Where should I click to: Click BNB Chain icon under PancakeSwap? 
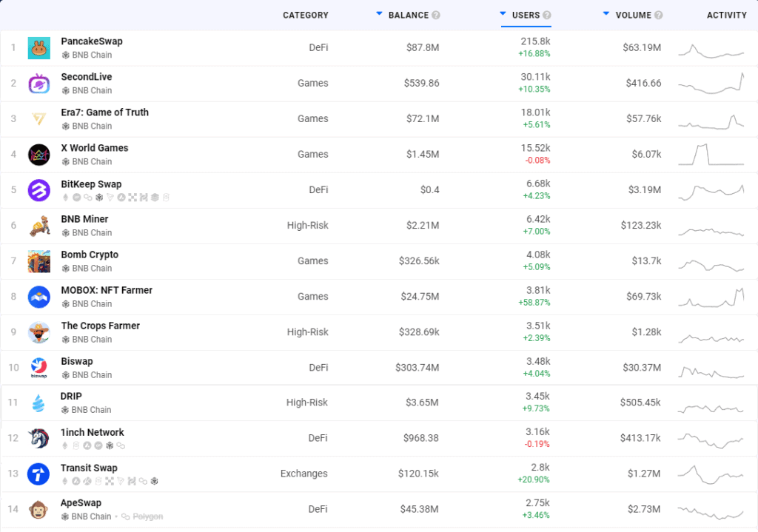pos(66,55)
